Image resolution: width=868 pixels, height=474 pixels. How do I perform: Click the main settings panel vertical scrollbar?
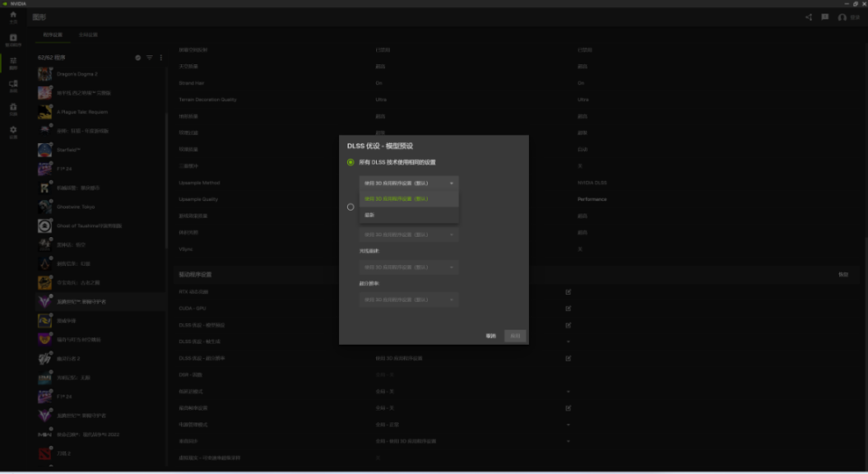tap(865, 355)
